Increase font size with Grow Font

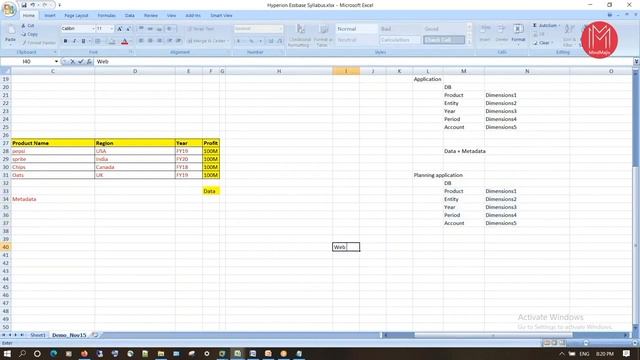(120, 29)
